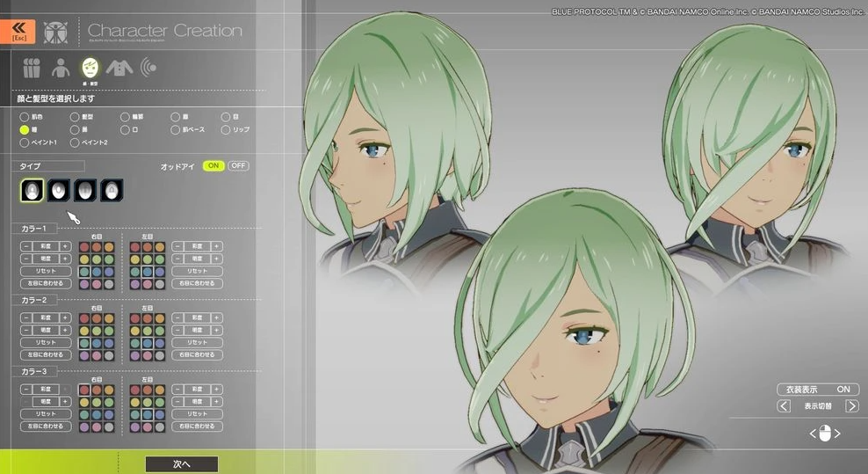Decrease カラー1 right-eye 明度 with minus
The image size is (868, 474).
coord(26,259)
